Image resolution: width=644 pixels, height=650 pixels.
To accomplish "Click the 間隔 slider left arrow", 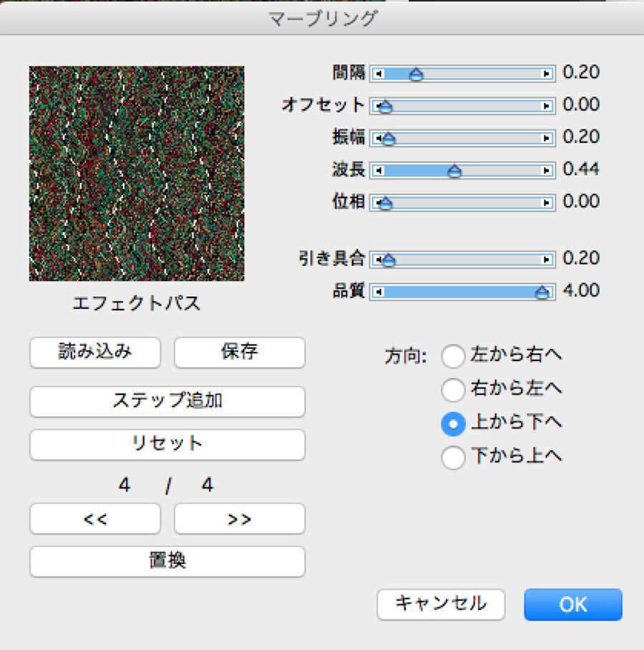I will tap(378, 74).
